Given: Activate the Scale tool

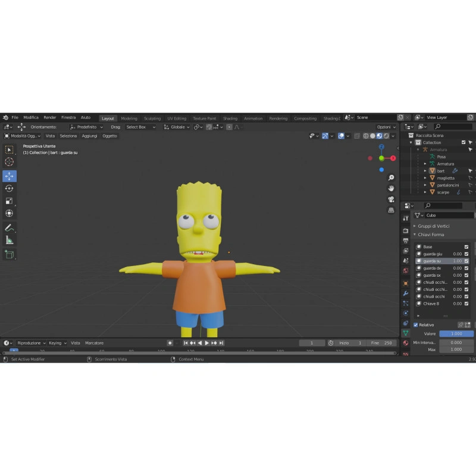Looking at the screenshot, I should point(10,201).
